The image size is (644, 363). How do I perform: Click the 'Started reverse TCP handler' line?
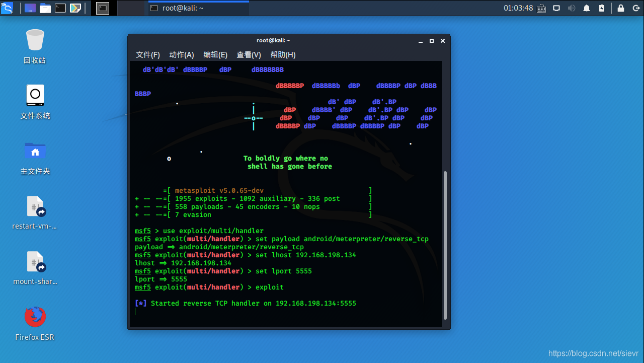coord(246,304)
